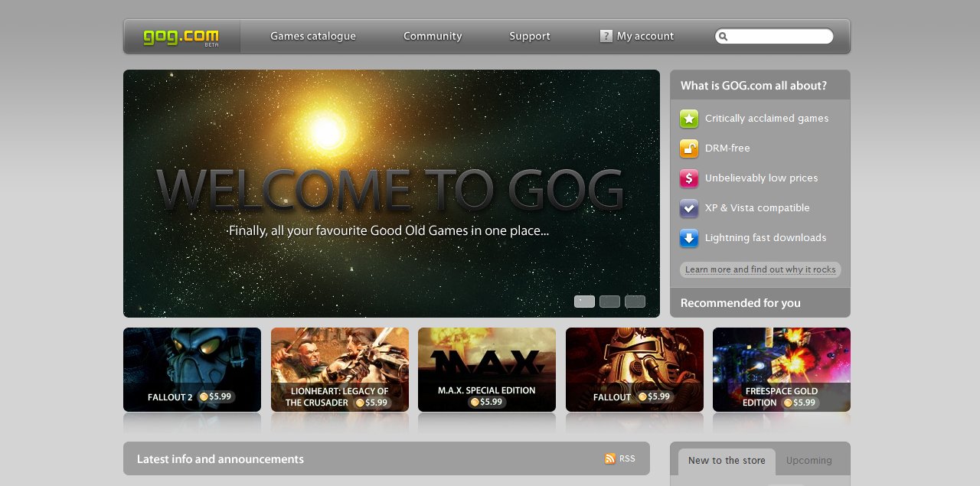The height and width of the screenshot is (486, 980).
Task: Open the Fallout 2 game thumbnail
Action: [x=192, y=370]
